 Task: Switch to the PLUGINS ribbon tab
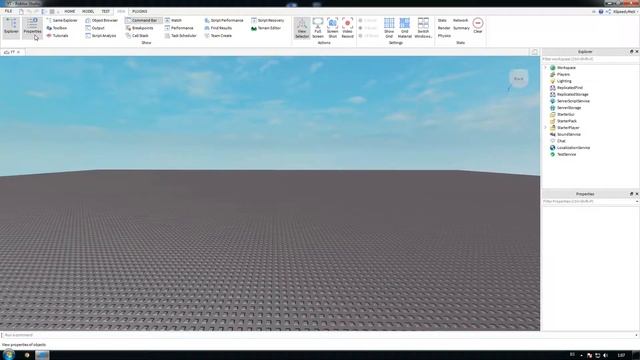[x=140, y=11]
